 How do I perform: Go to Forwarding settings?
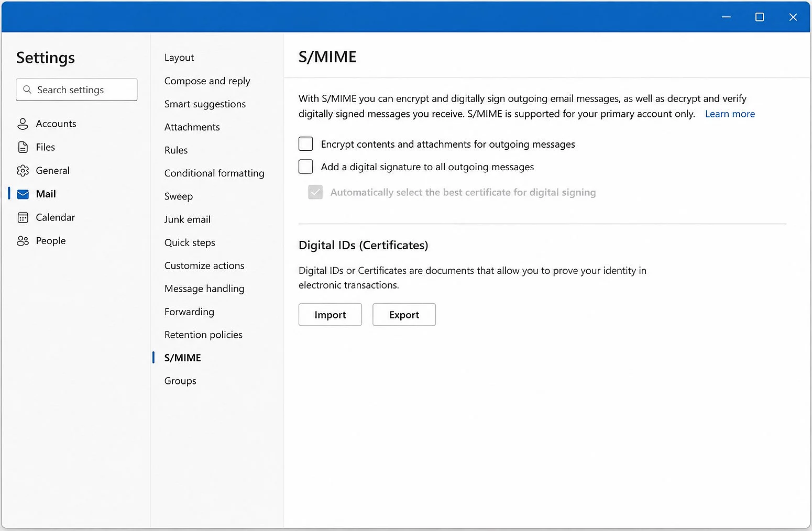click(189, 312)
